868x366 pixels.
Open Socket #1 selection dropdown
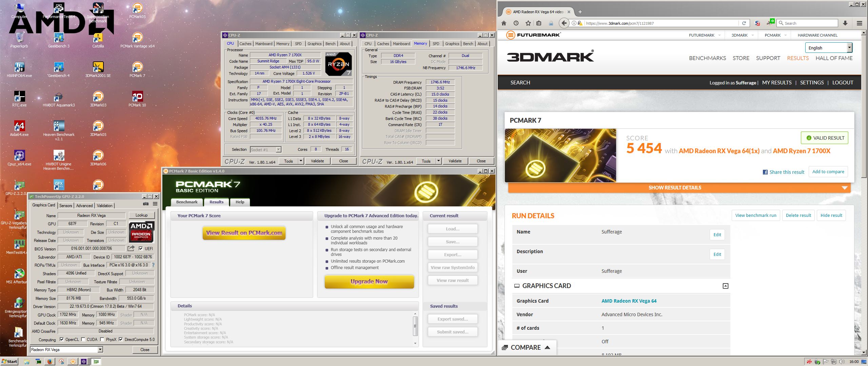click(265, 149)
